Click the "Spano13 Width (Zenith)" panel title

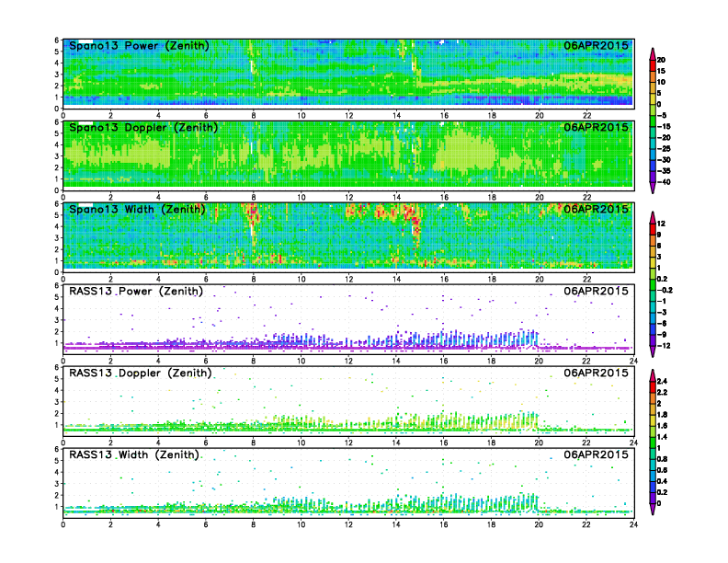coord(137,209)
